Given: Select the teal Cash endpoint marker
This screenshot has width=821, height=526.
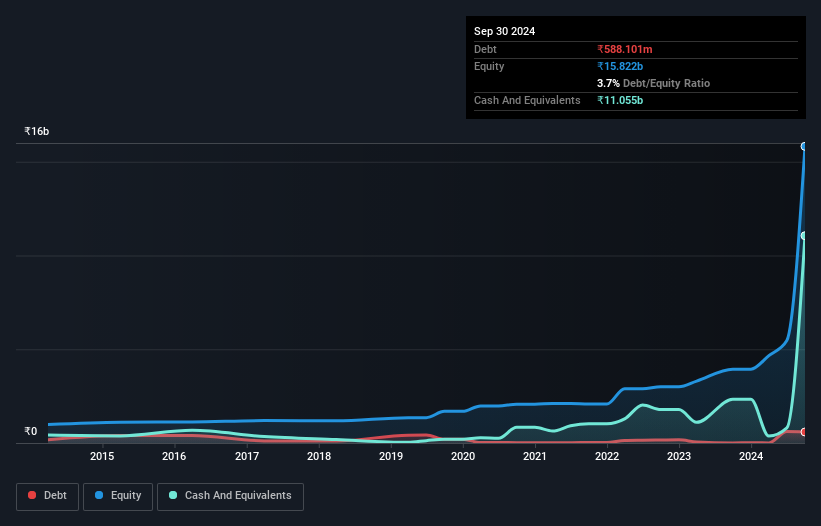Looking at the screenshot, I should pos(804,236).
